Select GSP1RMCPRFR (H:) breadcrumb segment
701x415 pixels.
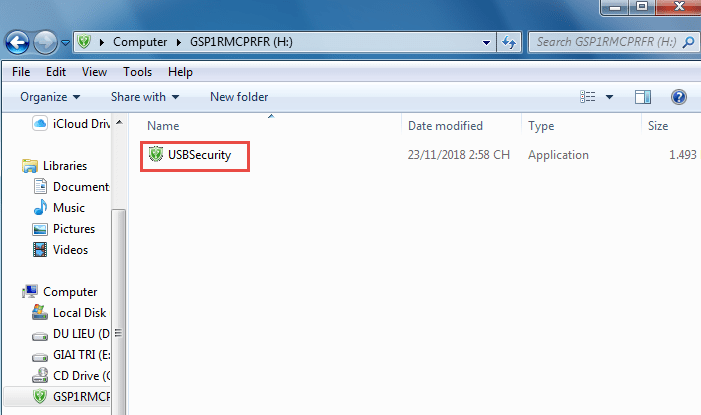[241, 42]
